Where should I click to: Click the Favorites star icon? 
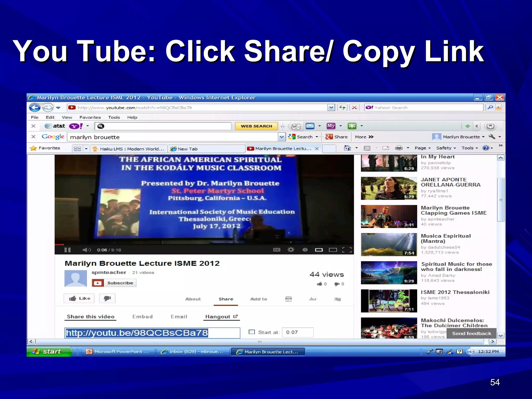pyautogui.click(x=33, y=148)
